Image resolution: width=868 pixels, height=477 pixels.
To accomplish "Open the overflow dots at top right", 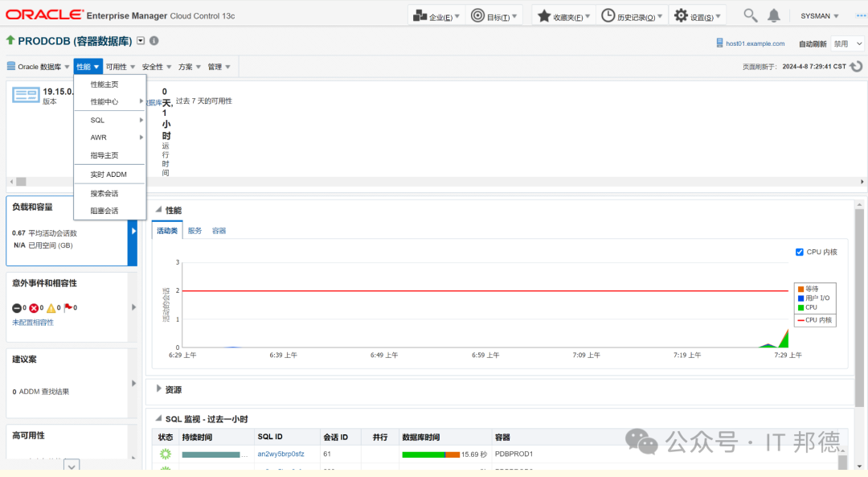I will pos(861,15).
